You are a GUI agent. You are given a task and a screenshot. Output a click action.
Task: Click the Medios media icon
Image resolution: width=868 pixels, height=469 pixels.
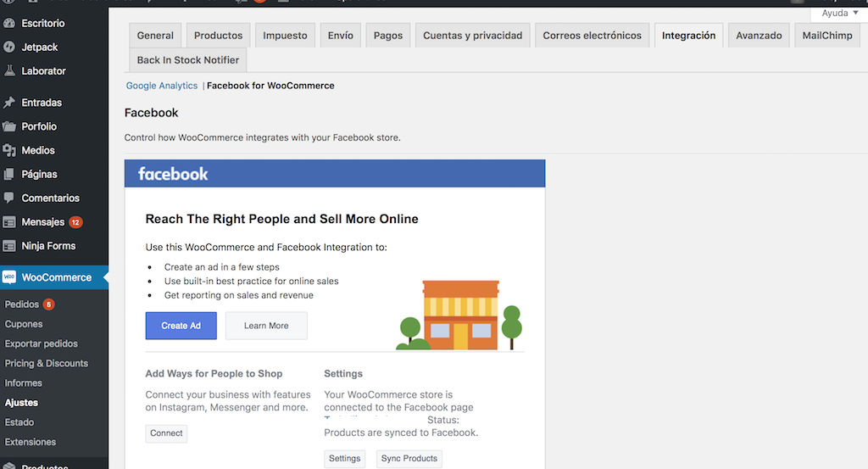click(8, 150)
